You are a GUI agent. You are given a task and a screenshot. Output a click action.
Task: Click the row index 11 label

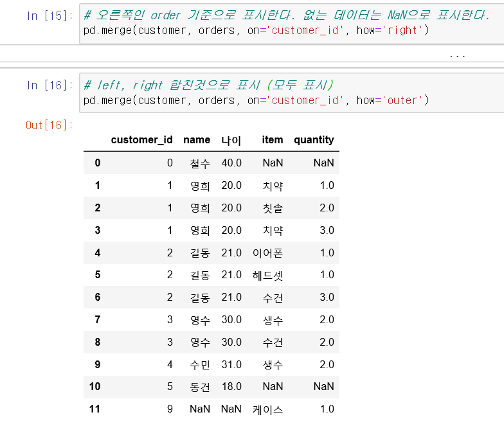coord(95,409)
